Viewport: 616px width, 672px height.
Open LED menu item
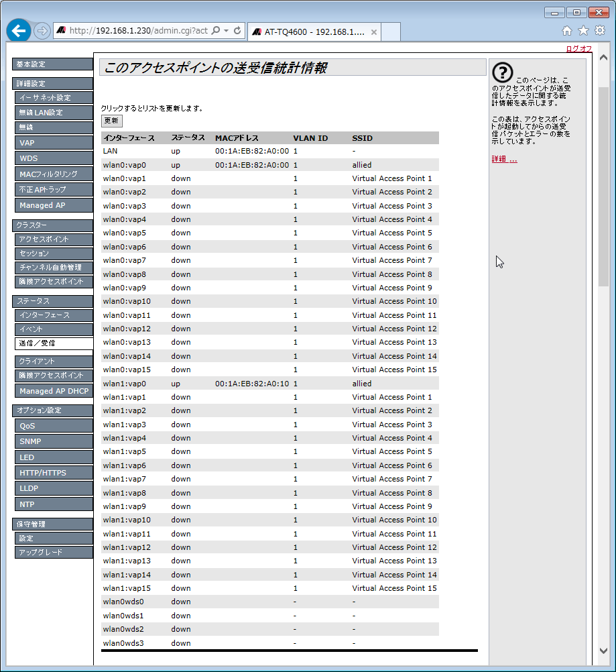pyautogui.click(x=54, y=457)
